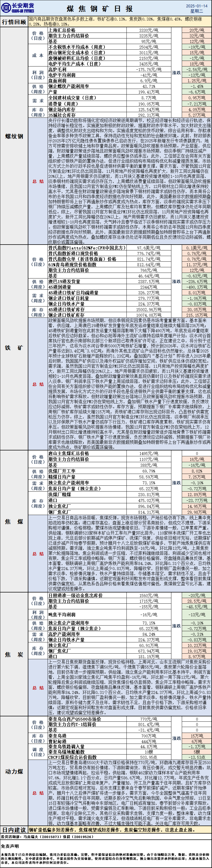This screenshot has width=212, height=868.
Task: Click the 盘面利润 row label
Action: click(x=57, y=81)
